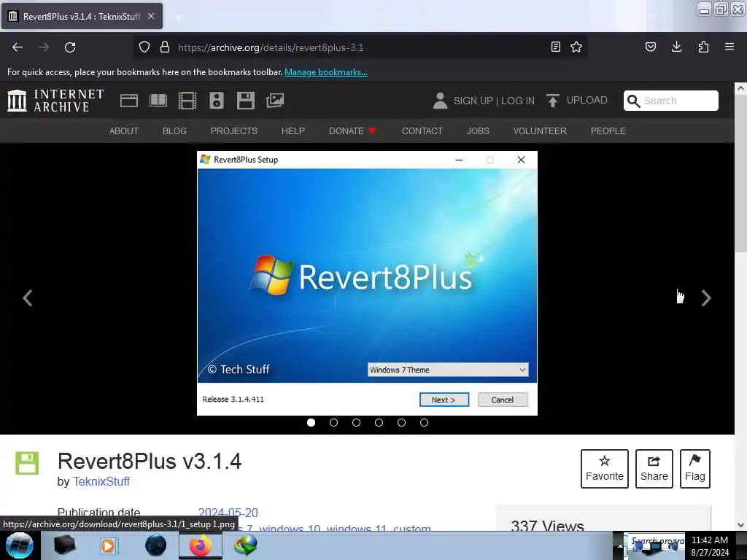Open the Firefox hamburger menu
747x560 pixels.
[x=729, y=47]
